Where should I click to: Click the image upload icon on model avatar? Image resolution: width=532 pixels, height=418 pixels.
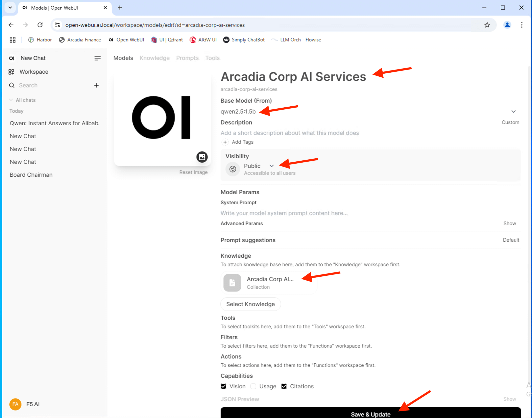click(202, 157)
